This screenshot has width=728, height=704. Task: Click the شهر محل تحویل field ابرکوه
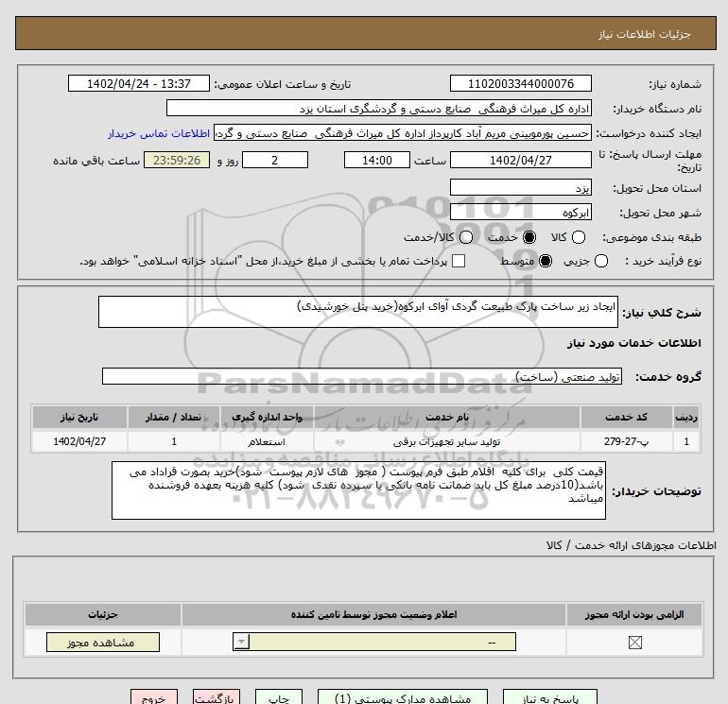tap(520, 213)
